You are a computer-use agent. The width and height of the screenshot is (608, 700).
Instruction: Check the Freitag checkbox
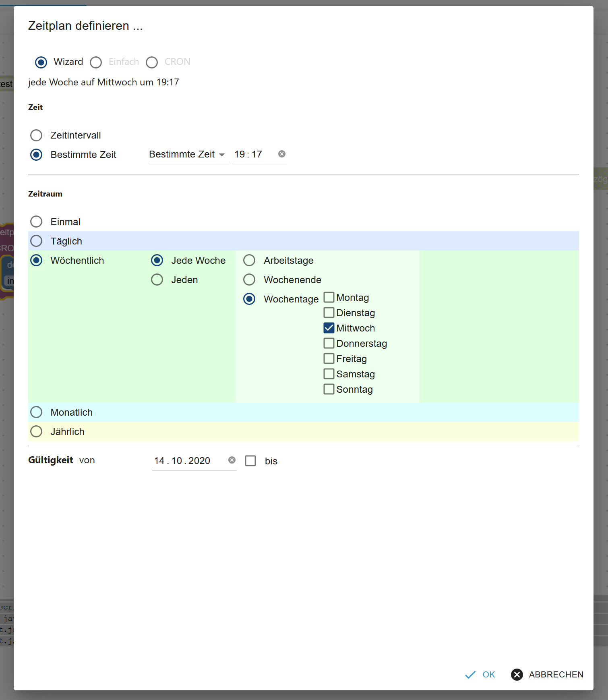(x=329, y=358)
